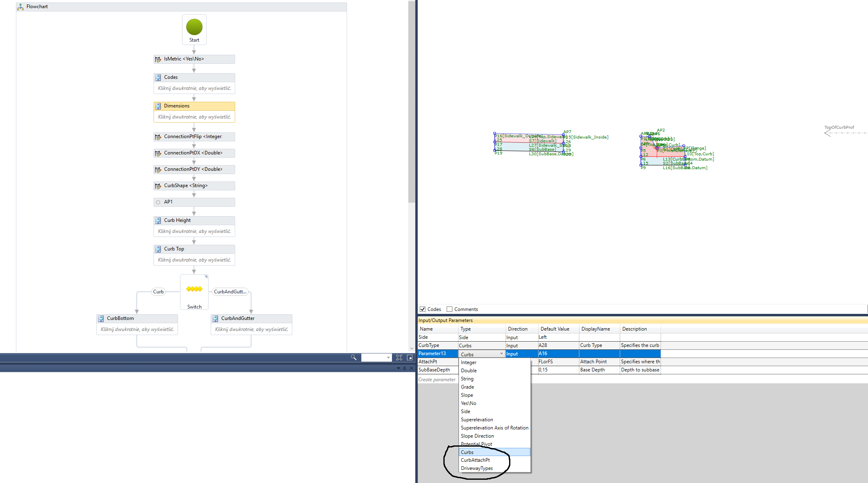Uncheck the Codes checkbox
Image resolution: width=868 pixels, height=483 pixels.
[x=423, y=309]
